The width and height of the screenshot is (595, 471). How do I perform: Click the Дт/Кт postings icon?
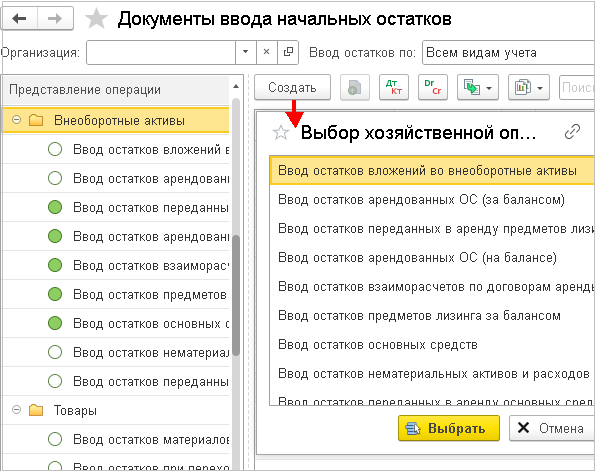(x=394, y=88)
